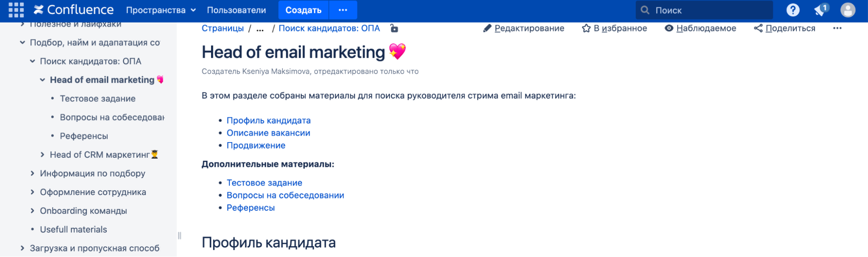Open the app switcher grid icon
868x257 pixels.
16,10
